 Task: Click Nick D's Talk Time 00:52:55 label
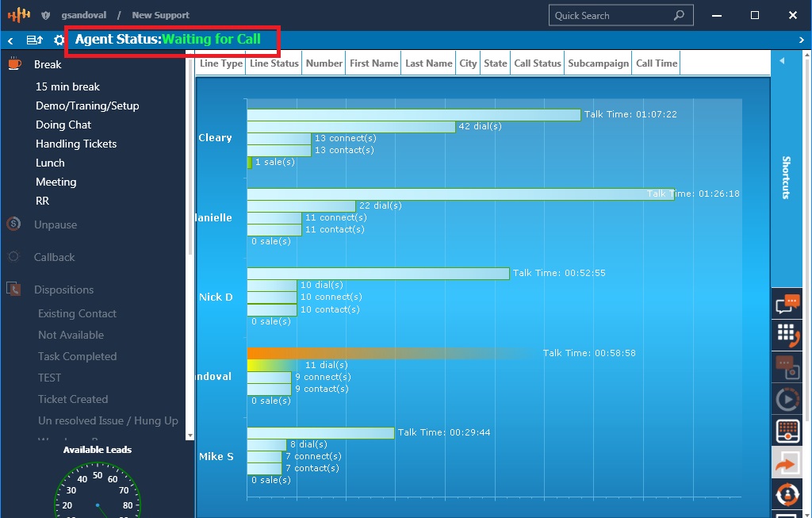tap(559, 273)
